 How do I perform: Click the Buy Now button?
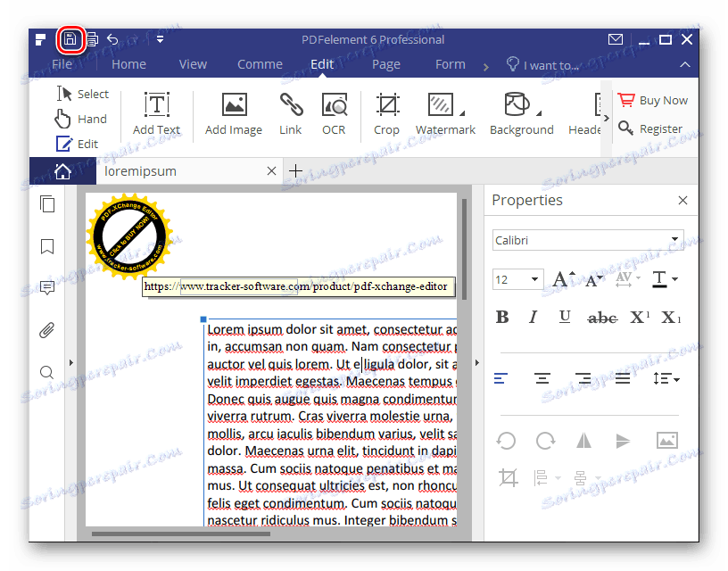tap(652, 100)
